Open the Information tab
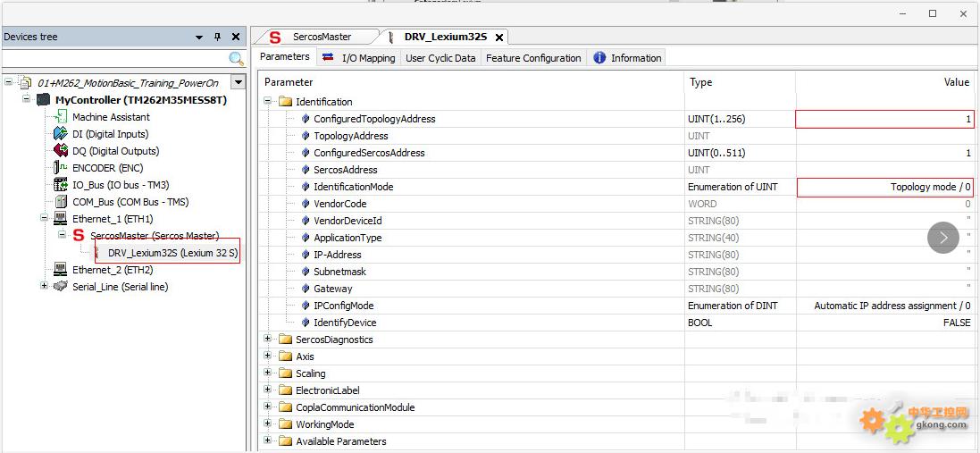The height and width of the screenshot is (453, 980). pyautogui.click(x=627, y=58)
